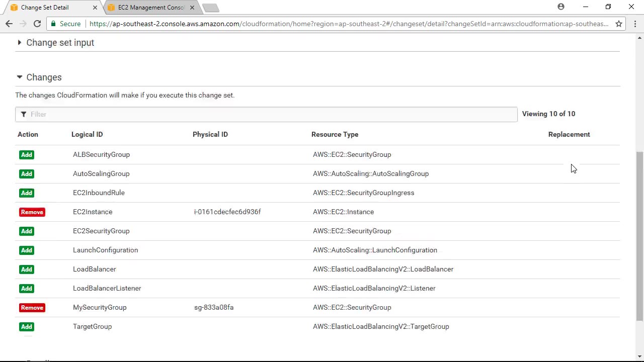Screen dimensions: 644x362
Task: Open the Chrome menu (three dots)
Action: click(635, 24)
